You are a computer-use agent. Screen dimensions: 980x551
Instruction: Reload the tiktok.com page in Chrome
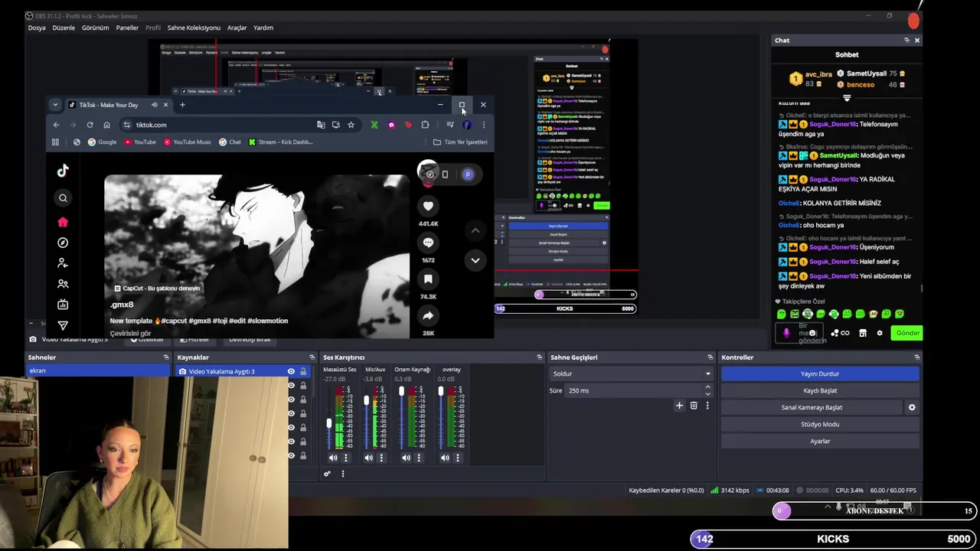coord(90,125)
